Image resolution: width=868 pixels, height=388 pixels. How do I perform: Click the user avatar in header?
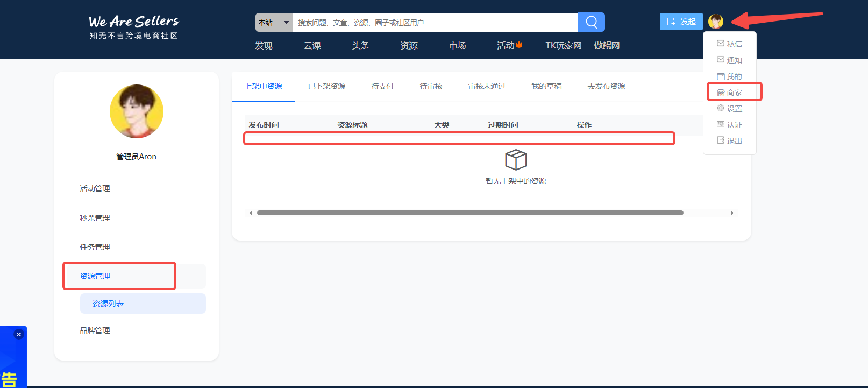tap(715, 22)
